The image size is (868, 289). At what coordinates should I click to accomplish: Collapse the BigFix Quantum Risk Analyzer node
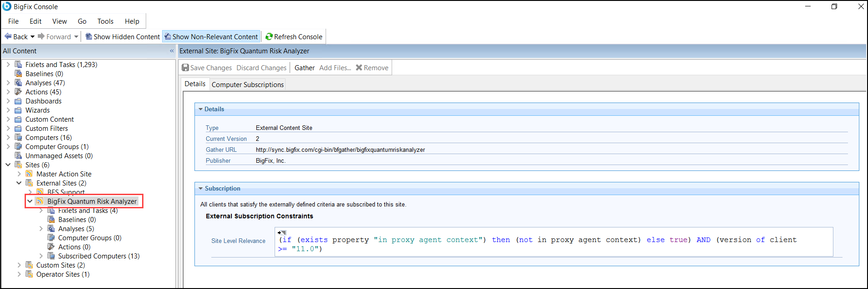[x=30, y=201]
